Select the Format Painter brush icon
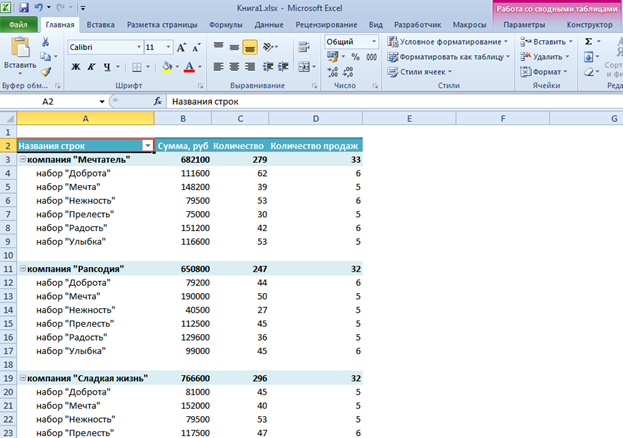This screenshot has width=623, height=438. (x=45, y=71)
